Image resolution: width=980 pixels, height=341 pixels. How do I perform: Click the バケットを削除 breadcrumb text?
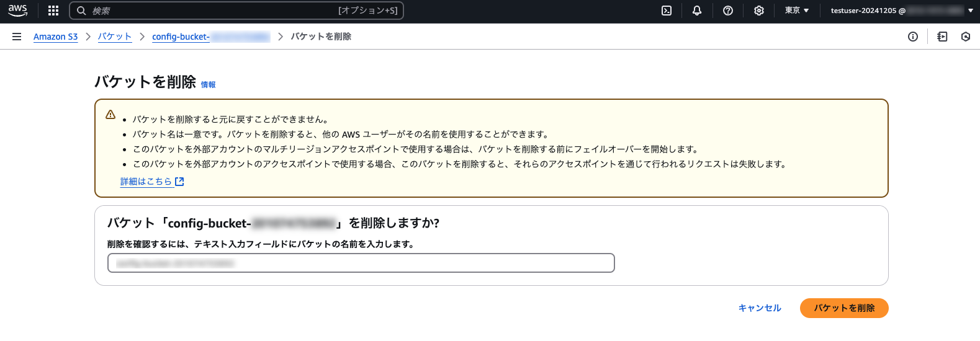coord(321,37)
